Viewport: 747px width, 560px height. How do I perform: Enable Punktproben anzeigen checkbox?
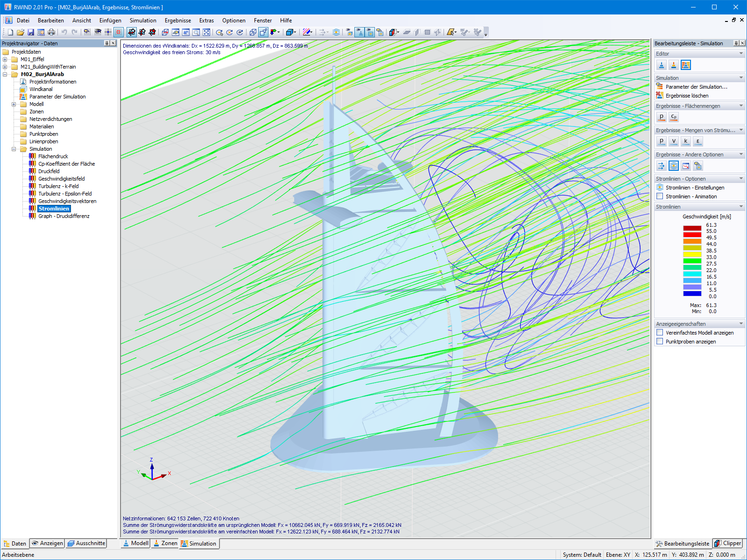click(660, 342)
